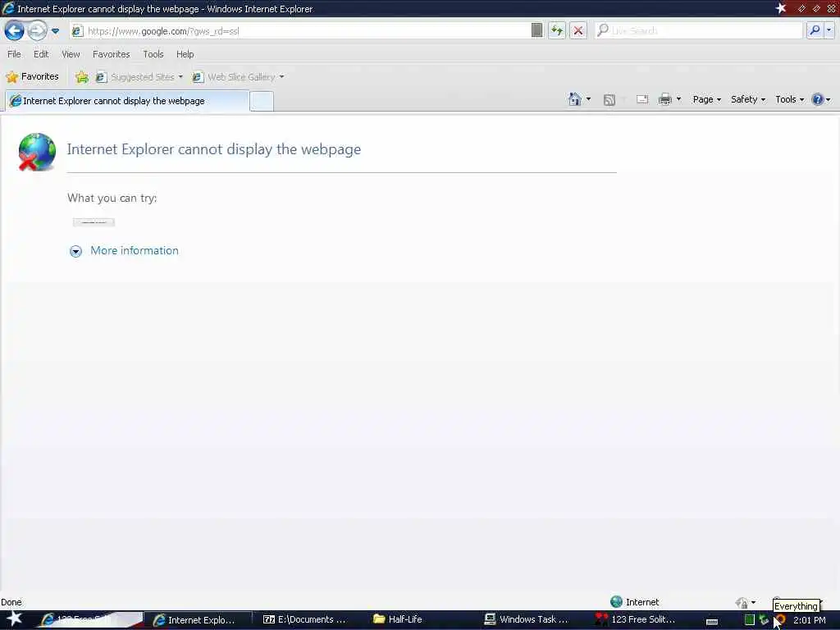Expand More information circular arrow
Image resolution: width=840 pixels, height=630 pixels.
point(75,251)
